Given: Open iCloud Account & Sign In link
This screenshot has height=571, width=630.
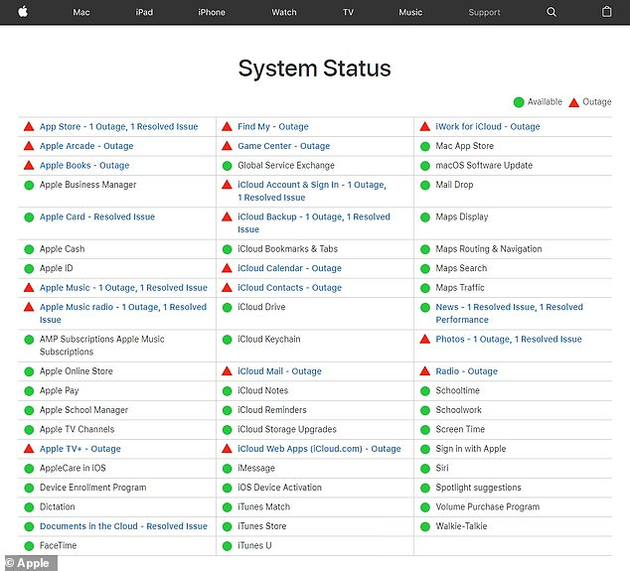Looking at the screenshot, I should (x=312, y=191).
